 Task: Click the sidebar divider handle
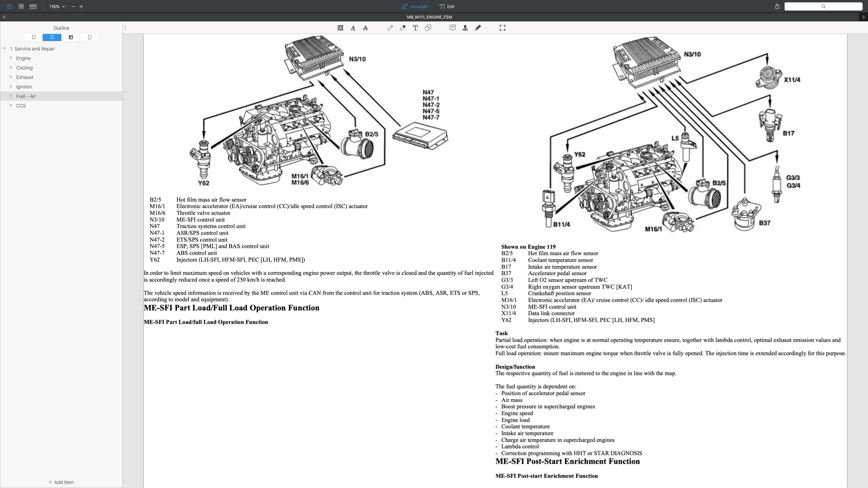(125, 27)
